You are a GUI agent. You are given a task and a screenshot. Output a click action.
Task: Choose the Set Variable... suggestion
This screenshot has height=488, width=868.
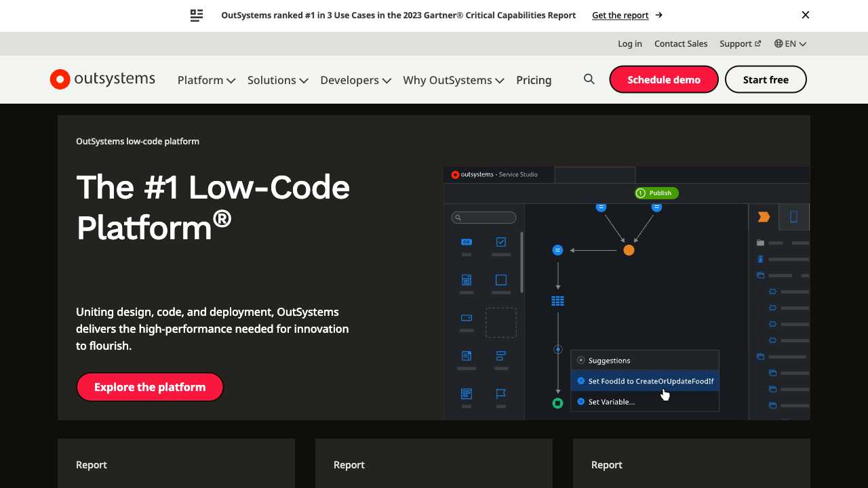644,402
